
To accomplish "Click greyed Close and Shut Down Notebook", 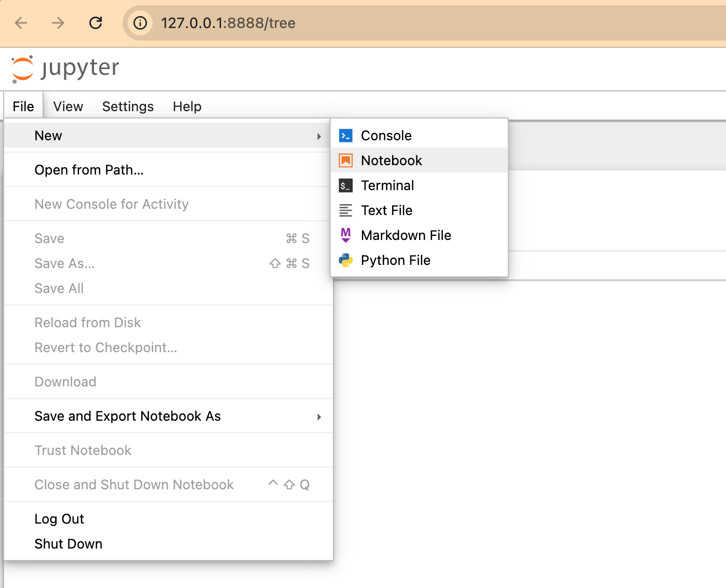I will (x=168, y=485).
